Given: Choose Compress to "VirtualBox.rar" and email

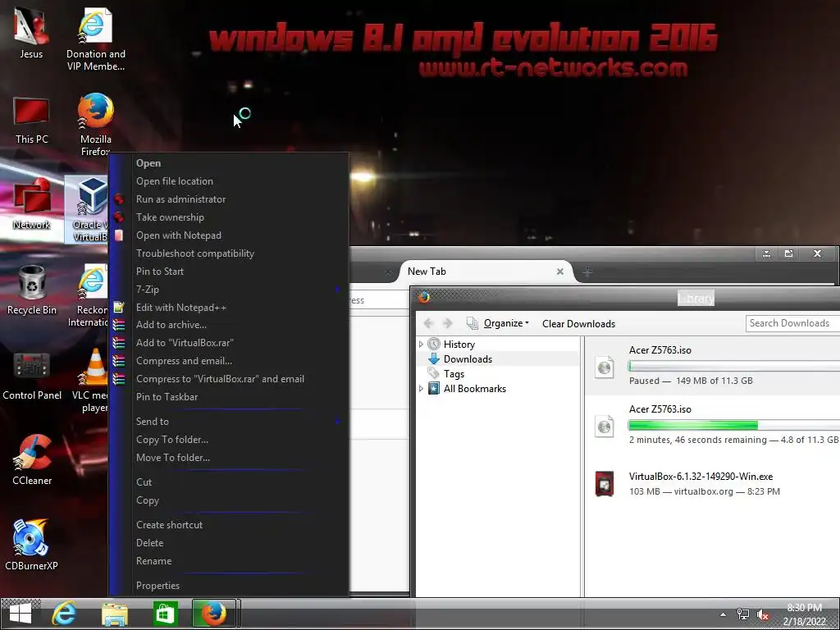Looking at the screenshot, I should (228, 379).
